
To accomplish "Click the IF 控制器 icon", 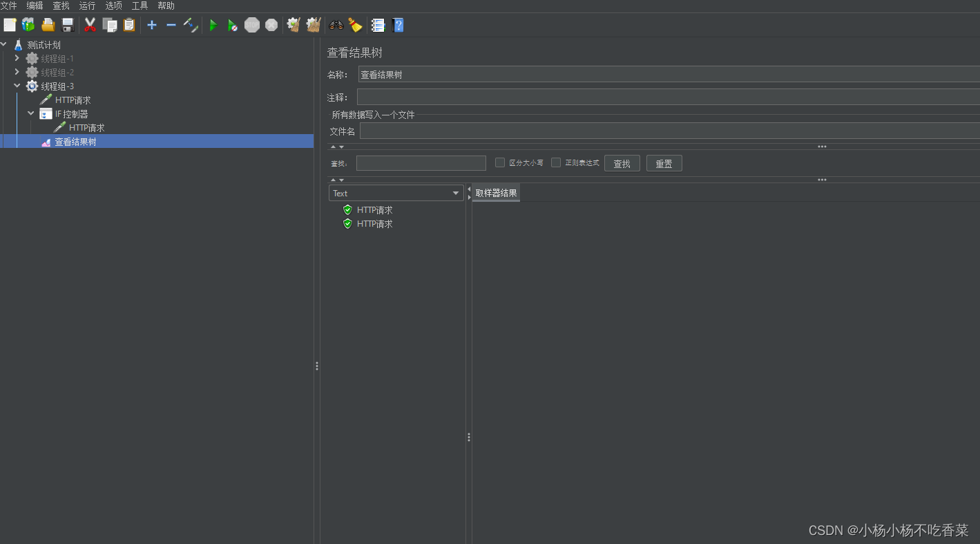I will tap(46, 114).
